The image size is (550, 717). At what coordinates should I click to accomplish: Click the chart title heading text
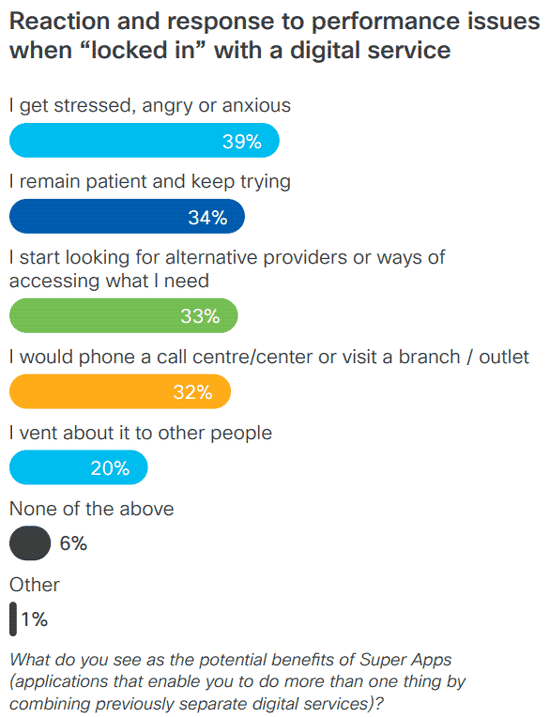pos(274,35)
